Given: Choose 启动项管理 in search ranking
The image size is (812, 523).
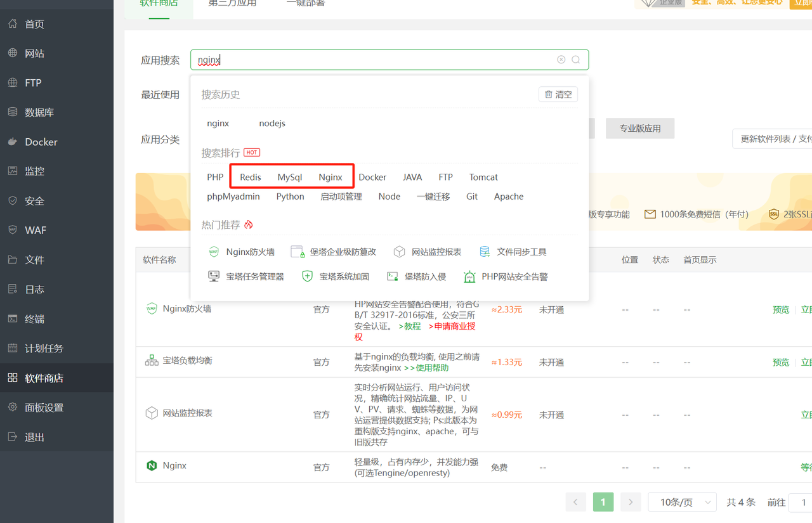Looking at the screenshot, I should (x=341, y=197).
